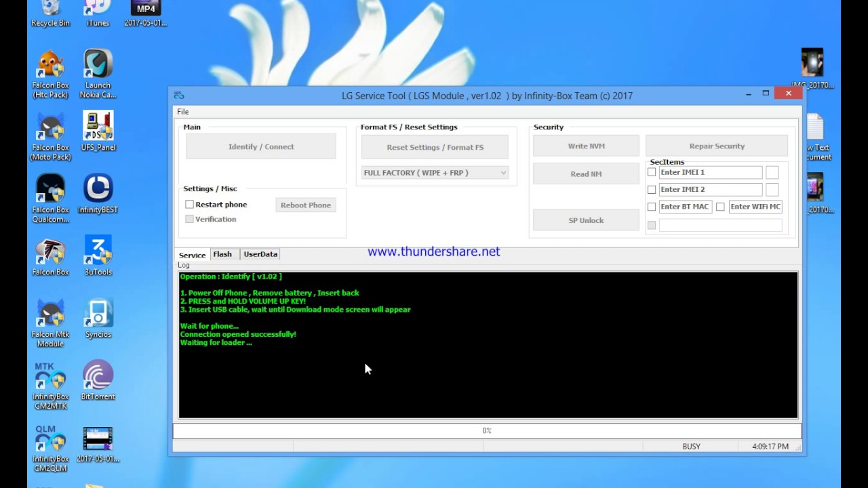The image size is (868, 488).
Task: Open the 3uTools desktop shortcut
Action: click(98, 256)
